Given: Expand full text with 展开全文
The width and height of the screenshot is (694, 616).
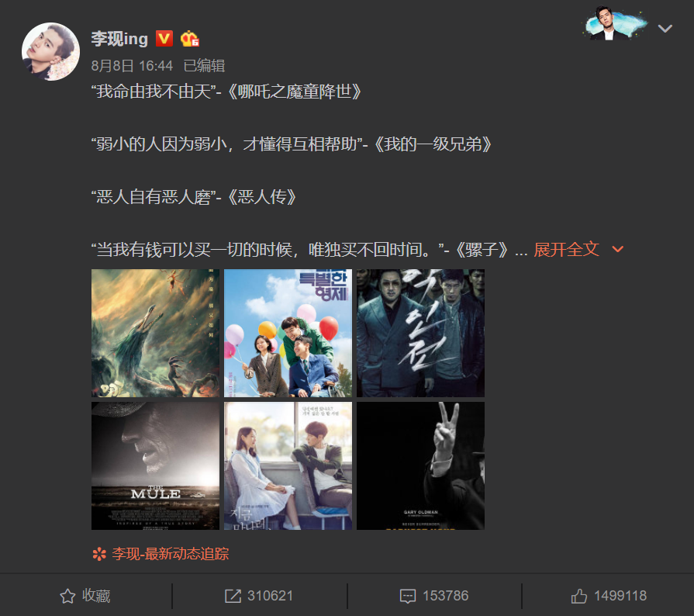Looking at the screenshot, I should [x=566, y=249].
